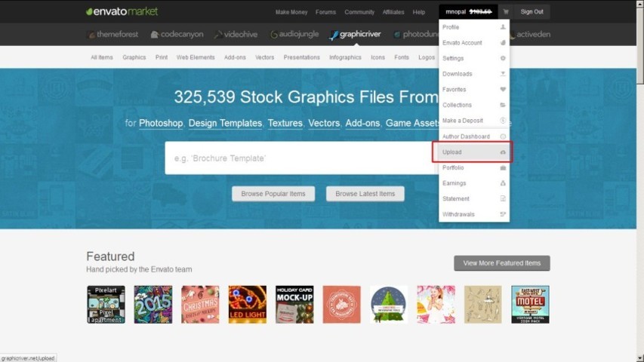Open the VideoHive marketplace
The image size is (644, 362).
[x=236, y=35]
